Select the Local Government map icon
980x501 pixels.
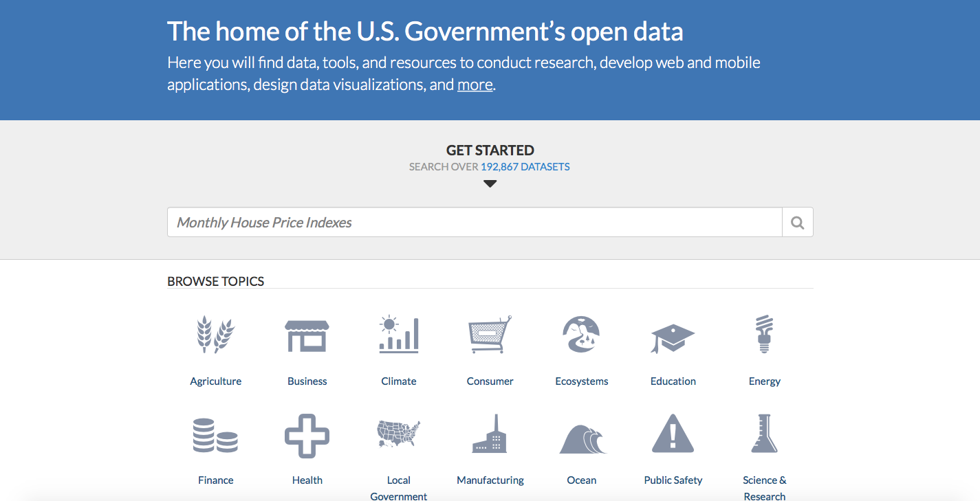click(x=398, y=434)
